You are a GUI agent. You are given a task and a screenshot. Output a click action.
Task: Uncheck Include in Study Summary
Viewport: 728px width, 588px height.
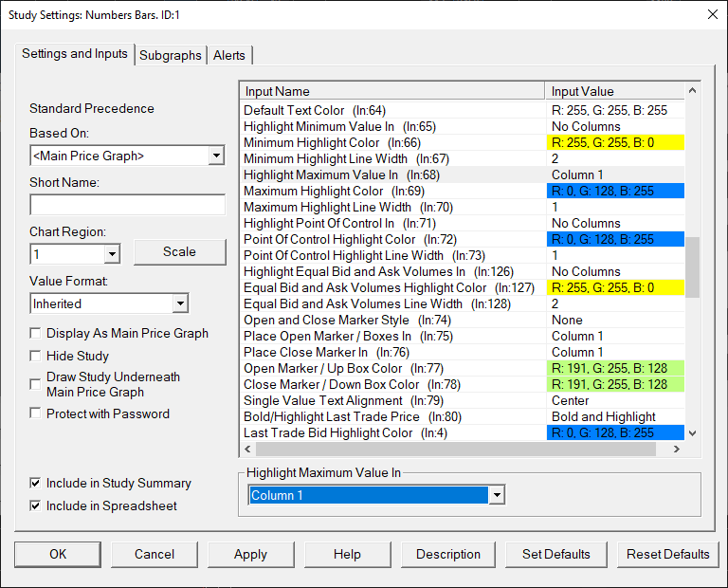point(35,483)
